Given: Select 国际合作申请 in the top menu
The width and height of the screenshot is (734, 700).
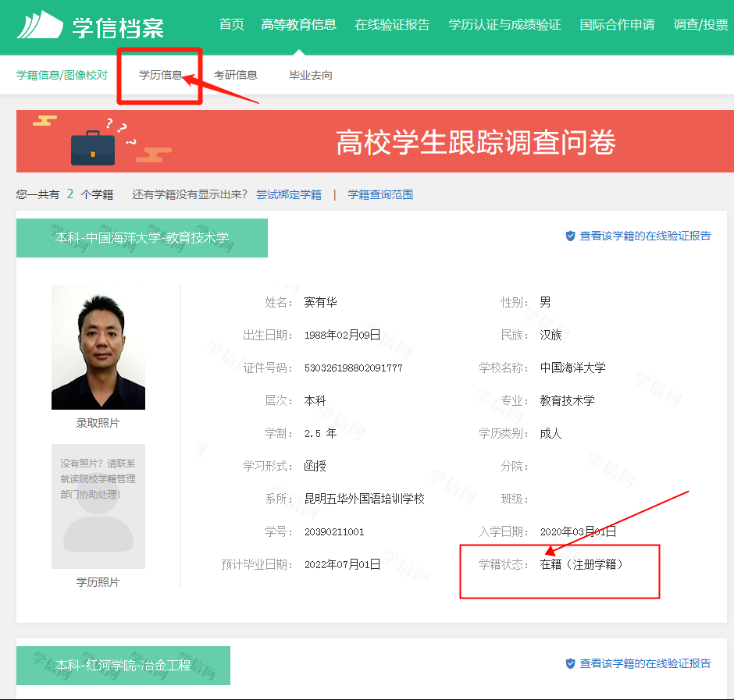Looking at the screenshot, I should pyautogui.click(x=617, y=25).
